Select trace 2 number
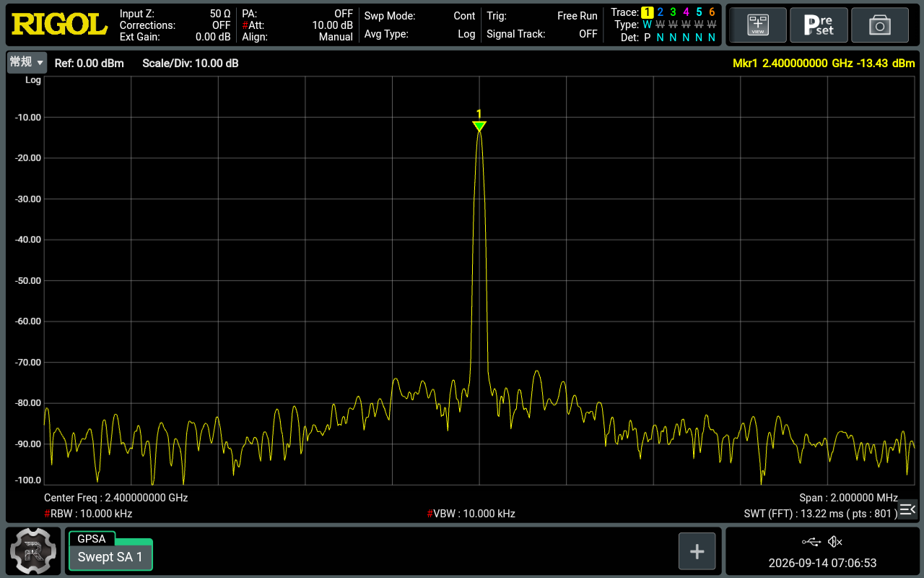The height and width of the screenshot is (578, 924). coord(661,12)
